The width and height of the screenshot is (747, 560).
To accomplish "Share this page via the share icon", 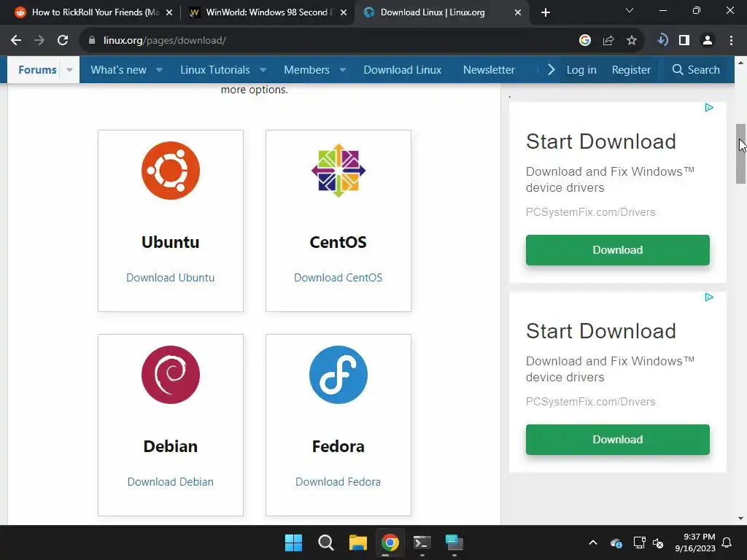I will pyautogui.click(x=608, y=41).
